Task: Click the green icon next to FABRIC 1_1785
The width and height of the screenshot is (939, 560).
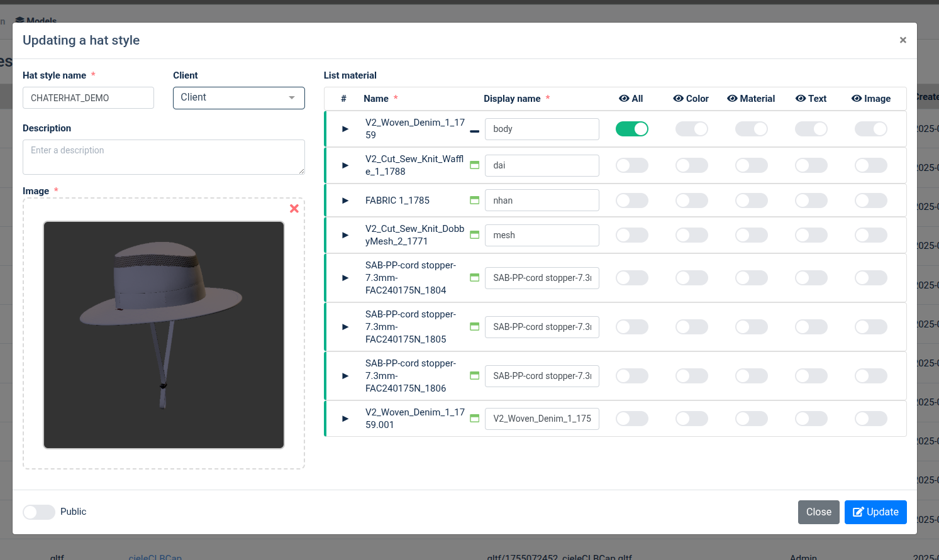Action: coord(475,200)
